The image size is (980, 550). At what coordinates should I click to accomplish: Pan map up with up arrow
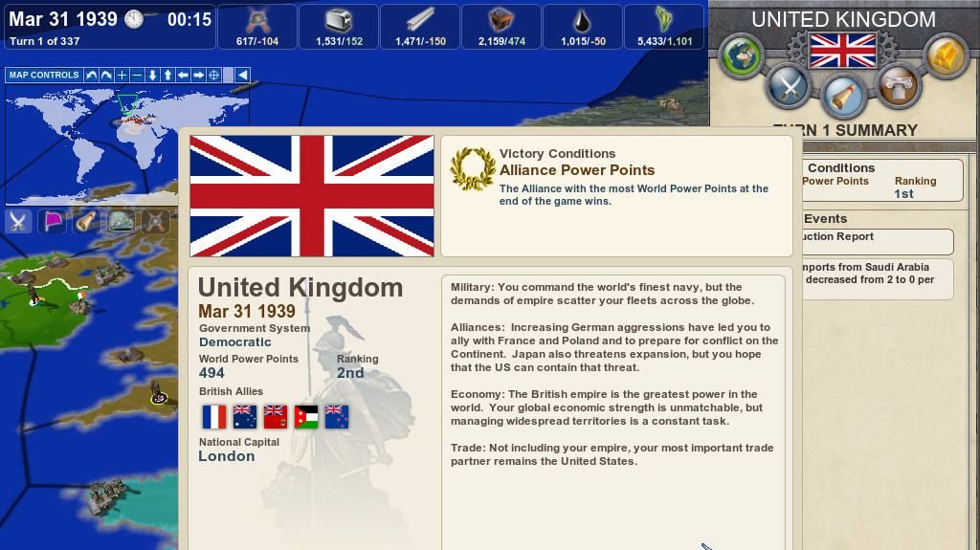click(167, 75)
